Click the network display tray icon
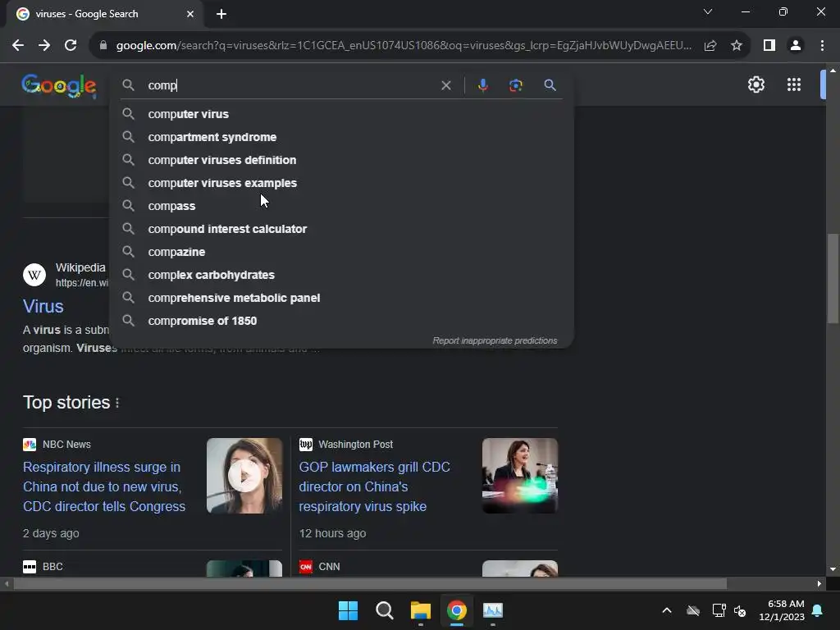 click(719, 610)
